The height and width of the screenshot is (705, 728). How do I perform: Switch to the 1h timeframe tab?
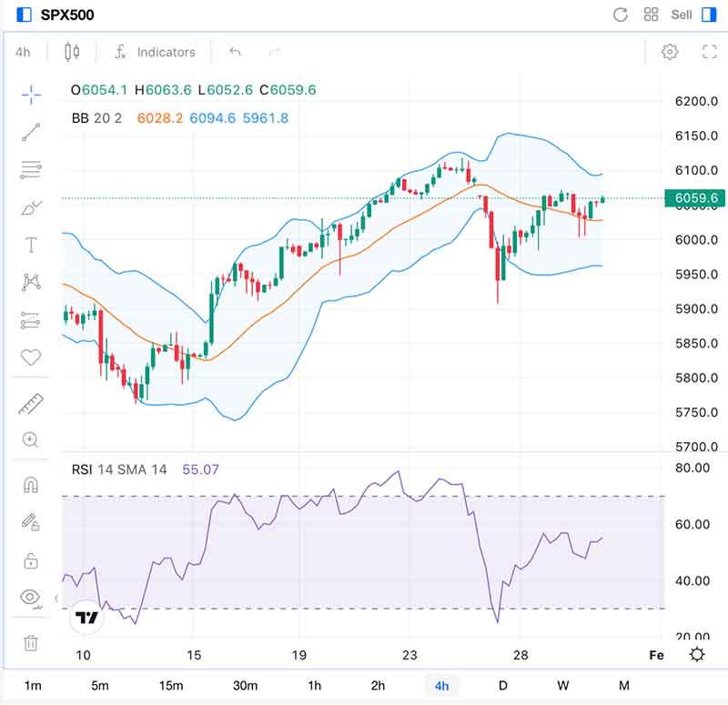[x=314, y=685]
